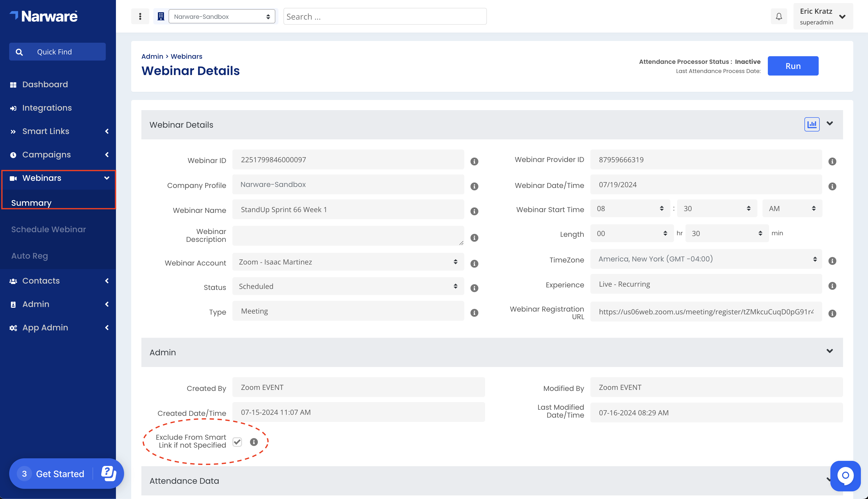The image size is (868, 499).
Task: Show info for Webinar ID field
Action: (x=474, y=161)
